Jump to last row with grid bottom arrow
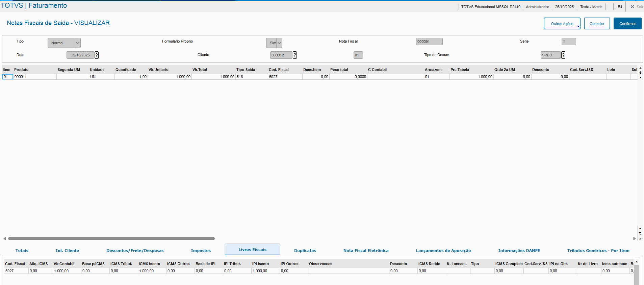644x285 pixels. [x=640, y=238]
